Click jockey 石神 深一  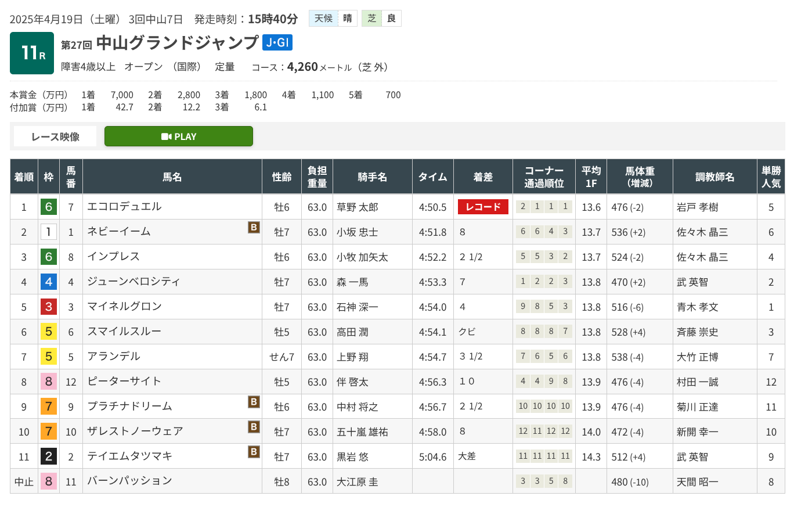pyautogui.click(x=358, y=307)
